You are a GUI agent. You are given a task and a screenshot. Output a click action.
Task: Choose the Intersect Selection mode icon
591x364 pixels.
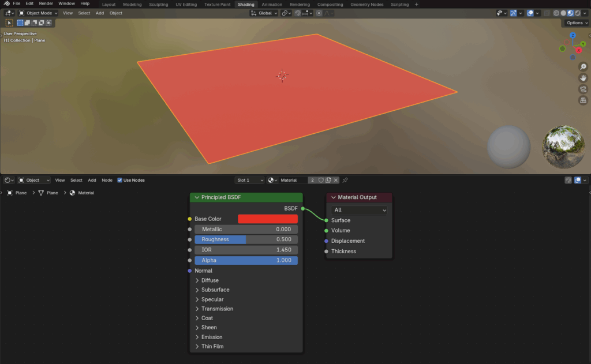(48, 23)
